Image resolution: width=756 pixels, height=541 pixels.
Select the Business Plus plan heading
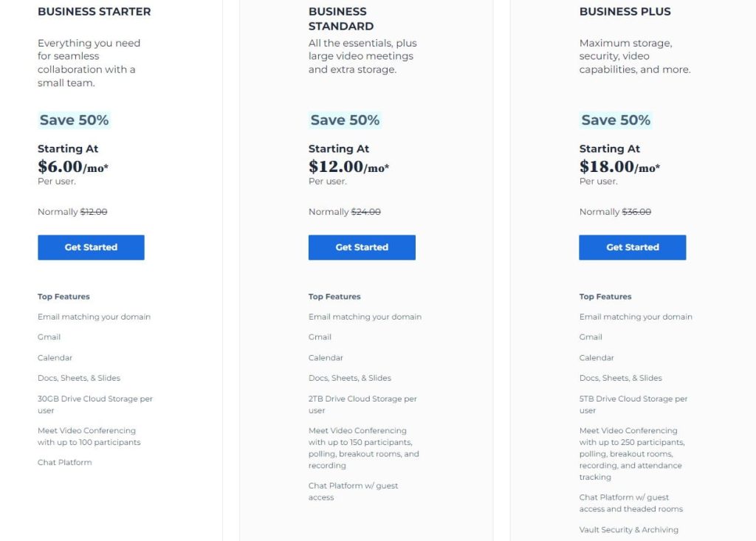click(625, 12)
